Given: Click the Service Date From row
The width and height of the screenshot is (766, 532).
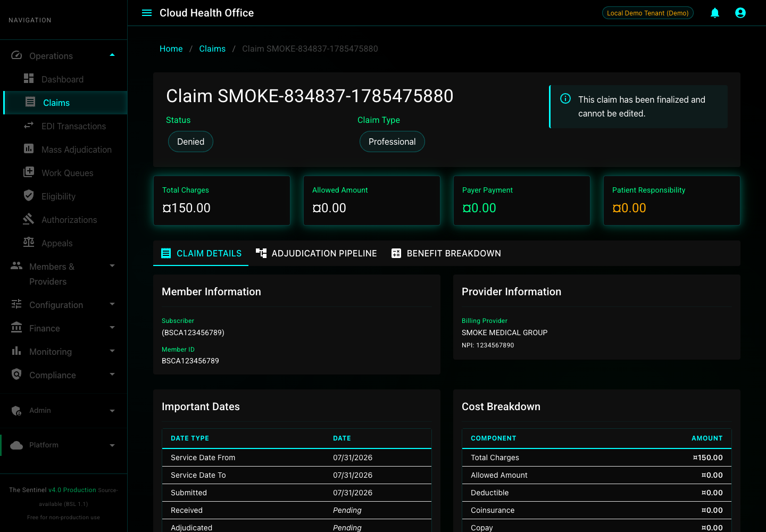Looking at the screenshot, I should coord(297,458).
